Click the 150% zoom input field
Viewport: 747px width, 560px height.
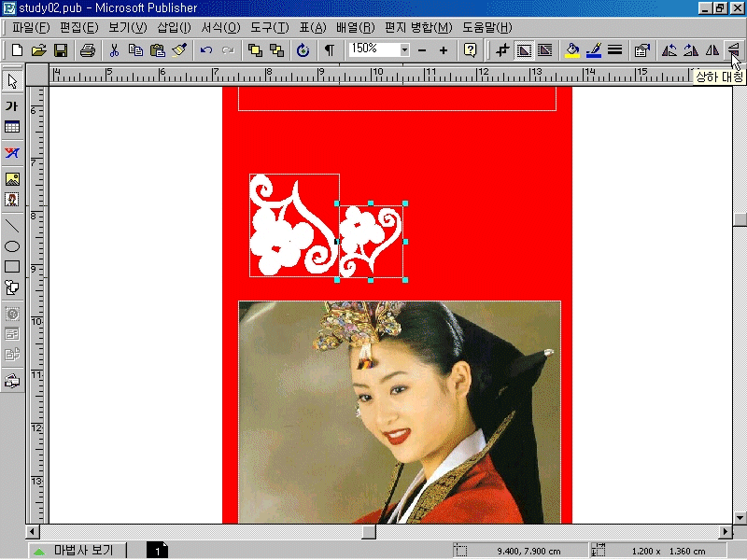coord(374,49)
